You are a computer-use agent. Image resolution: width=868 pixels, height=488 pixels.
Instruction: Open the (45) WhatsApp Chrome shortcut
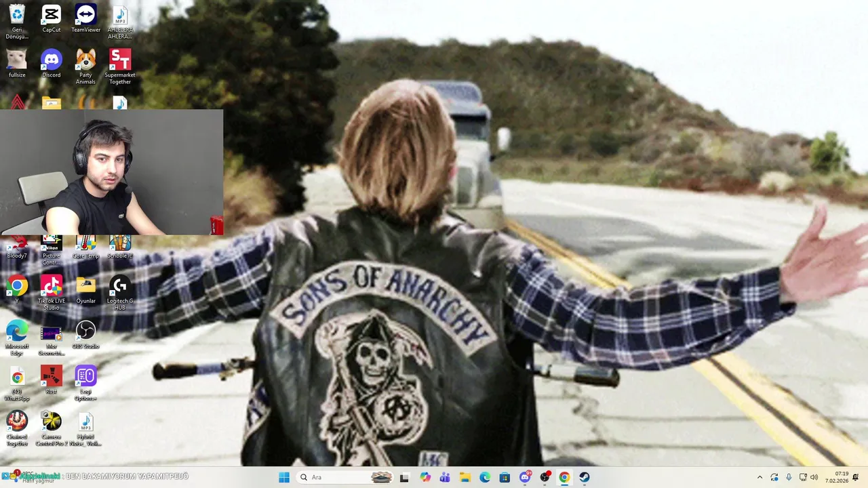coord(17,383)
